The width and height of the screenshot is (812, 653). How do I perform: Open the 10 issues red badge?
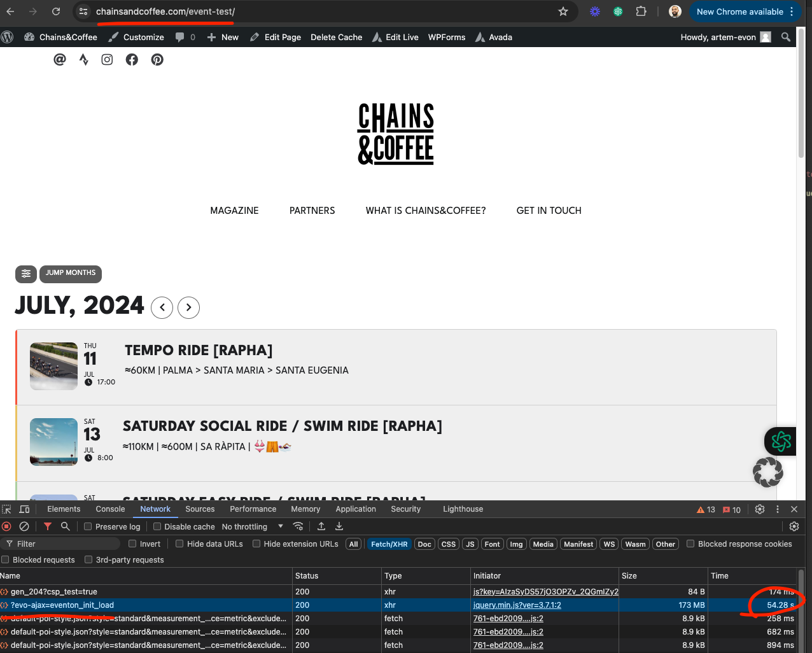(732, 510)
